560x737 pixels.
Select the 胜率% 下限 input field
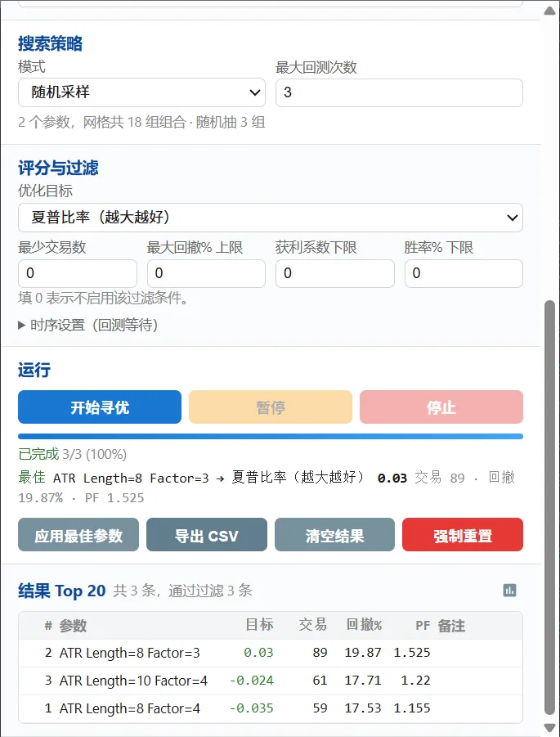click(x=464, y=273)
